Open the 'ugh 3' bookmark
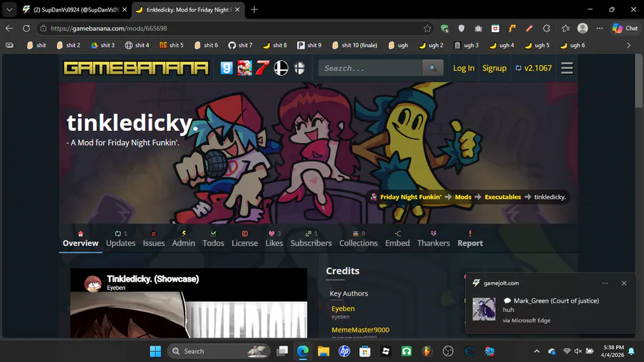The width and height of the screenshot is (644, 362). click(x=467, y=45)
